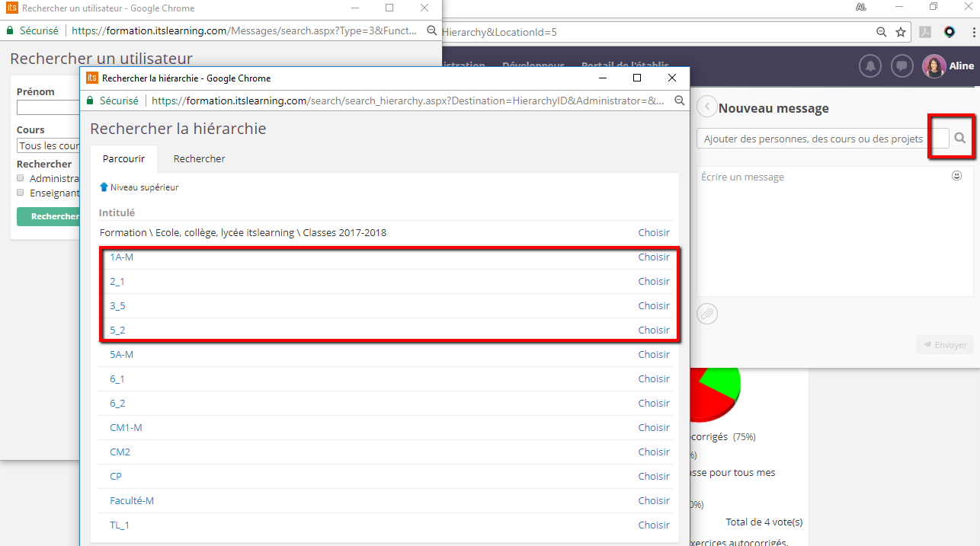
Task: Open the Faculté-M hierarchy entry
Action: coord(132,500)
